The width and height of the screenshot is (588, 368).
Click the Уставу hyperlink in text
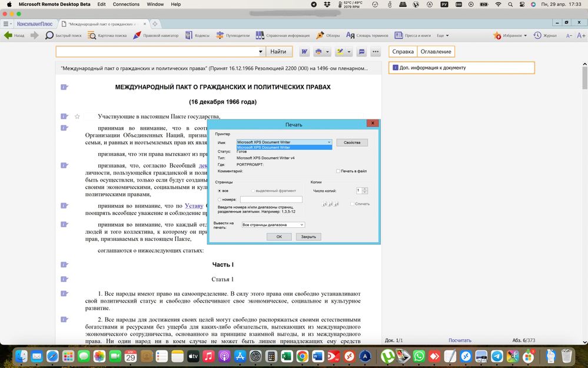coord(194,205)
